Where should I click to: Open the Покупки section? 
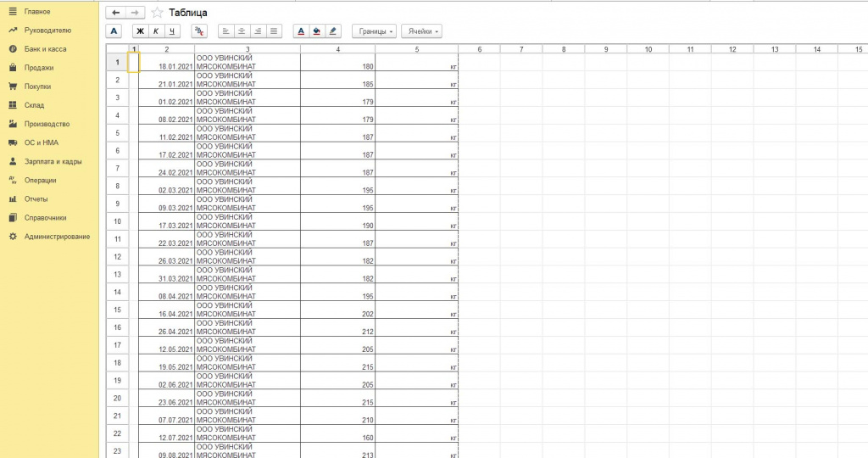(x=37, y=87)
